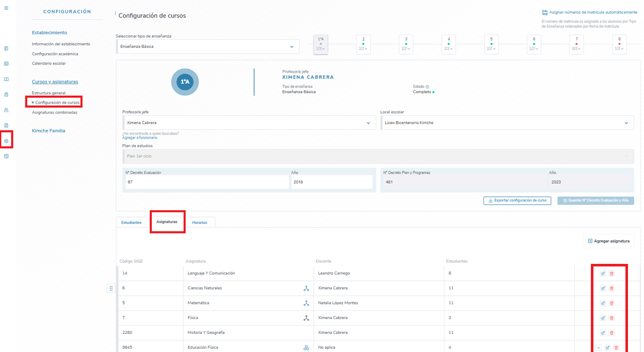The image size is (644, 352).
Task: Delete the Historia Y Geografía subject
Action: [x=611, y=333]
